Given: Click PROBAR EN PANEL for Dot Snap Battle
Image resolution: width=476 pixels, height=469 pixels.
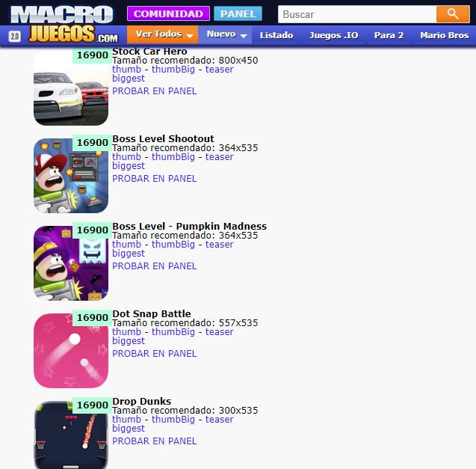Looking at the screenshot, I should [x=155, y=354].
